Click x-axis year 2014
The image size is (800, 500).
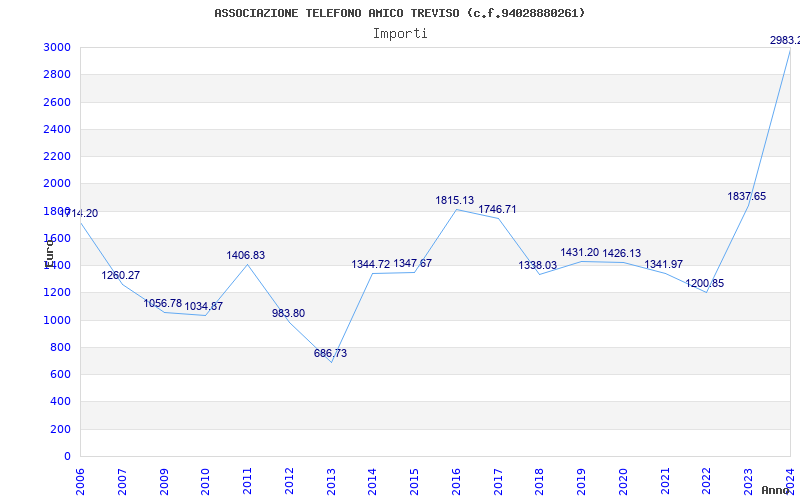(372, 482)
